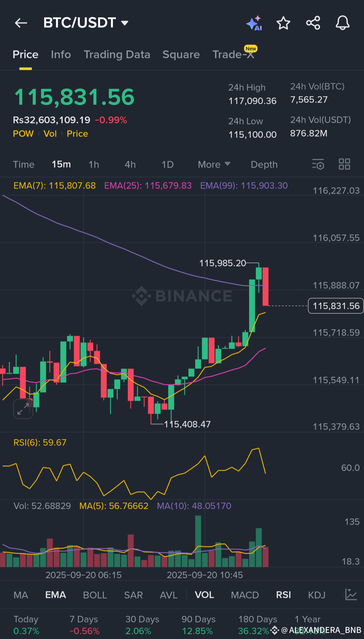Tap the Vol tag link
This screenshot has height=639, width=364.
pos(50,134)
